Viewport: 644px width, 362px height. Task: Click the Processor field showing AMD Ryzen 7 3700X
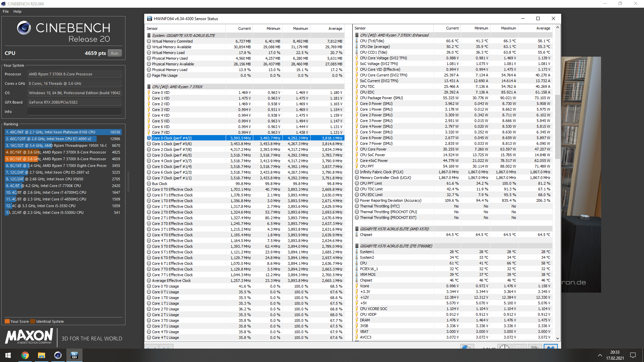(74, 74)
